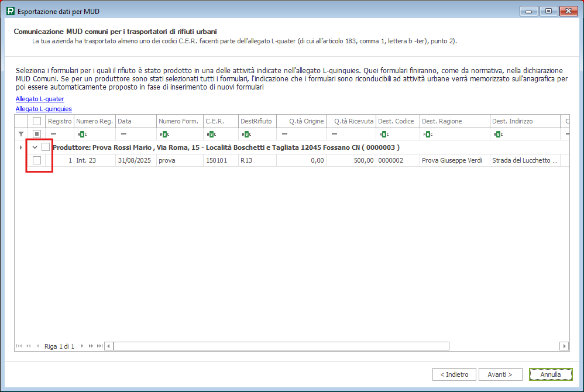The width and height of the screenshot is (584, 392).
Task: Click equals filter icon under Data column
Action: [123, 134]
